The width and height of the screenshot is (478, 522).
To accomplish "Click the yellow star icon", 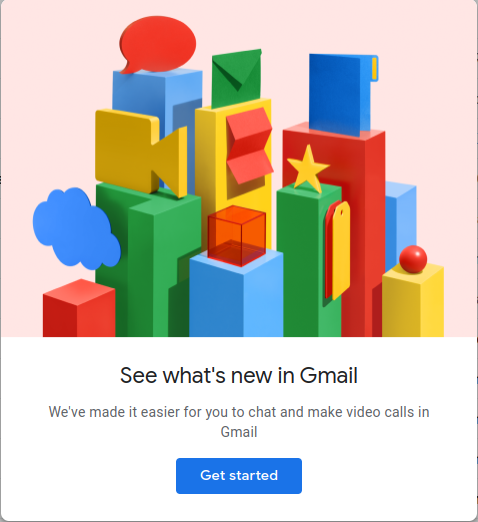I will [308, 169].
